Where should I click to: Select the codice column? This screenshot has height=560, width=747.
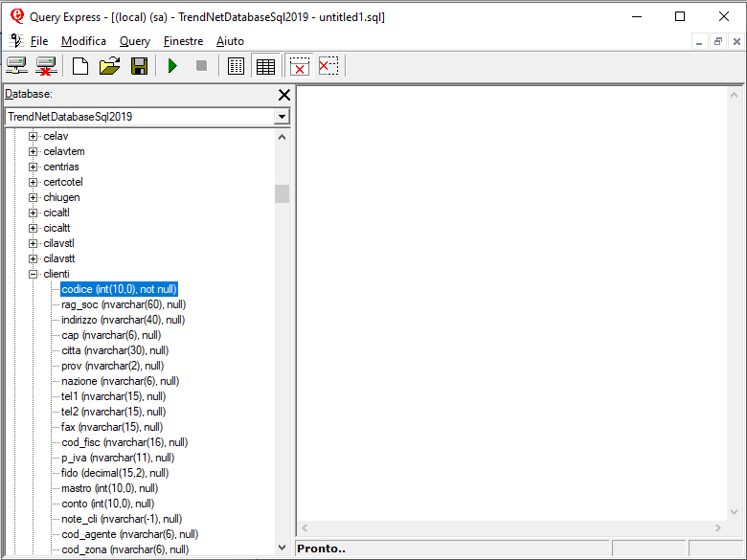click(x=119, y=289)
